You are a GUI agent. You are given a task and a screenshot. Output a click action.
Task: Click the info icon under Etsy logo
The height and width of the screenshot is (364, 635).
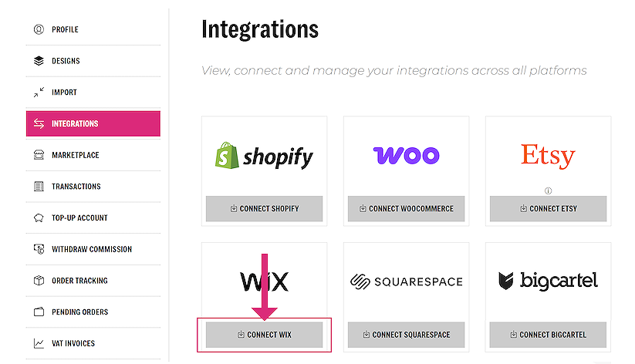click(548, 190)
